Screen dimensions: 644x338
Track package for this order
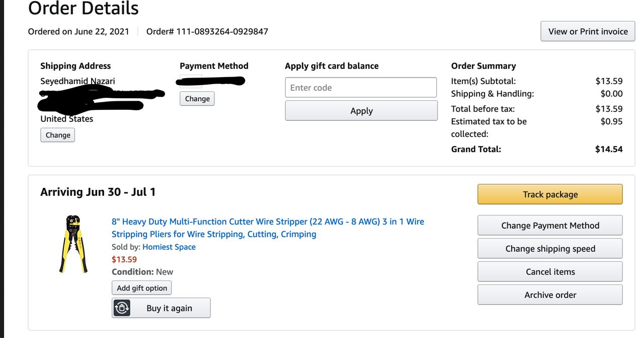(x=550, y=194)
